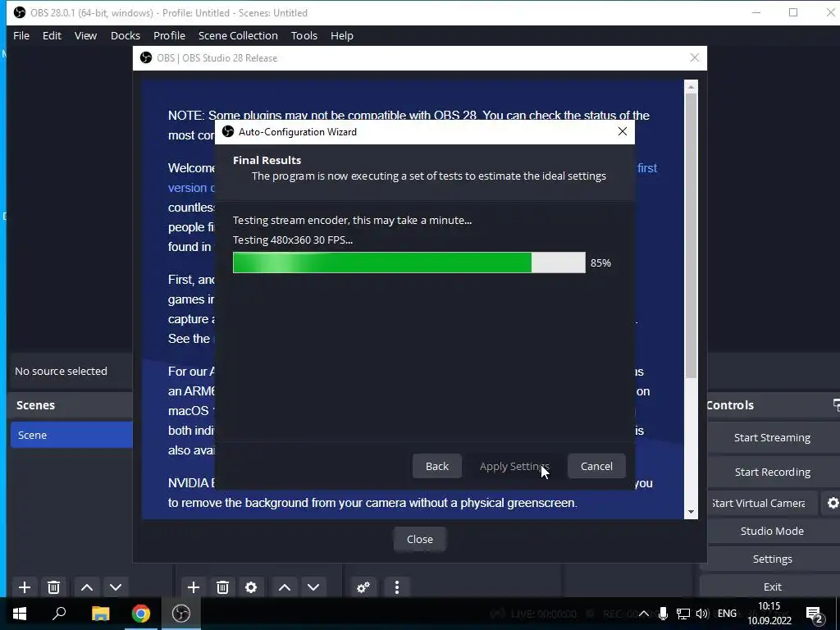Click 'Testing 480x360 30 FPS...' status text
The image size is (840, 630).
[x=293, y=240]
